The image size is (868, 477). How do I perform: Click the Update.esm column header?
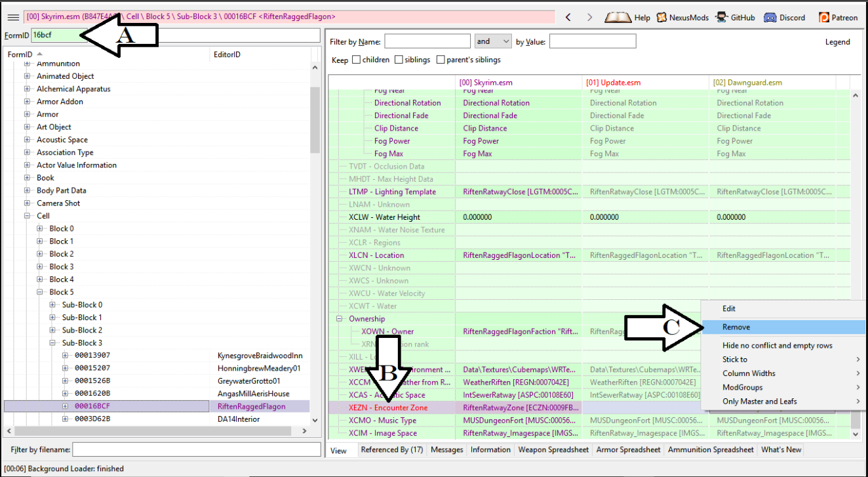pyautogui.click(x=646, y=83)
